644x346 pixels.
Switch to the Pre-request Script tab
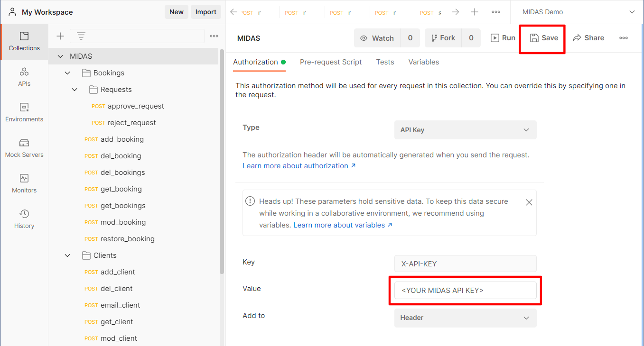tap(331, 62)
